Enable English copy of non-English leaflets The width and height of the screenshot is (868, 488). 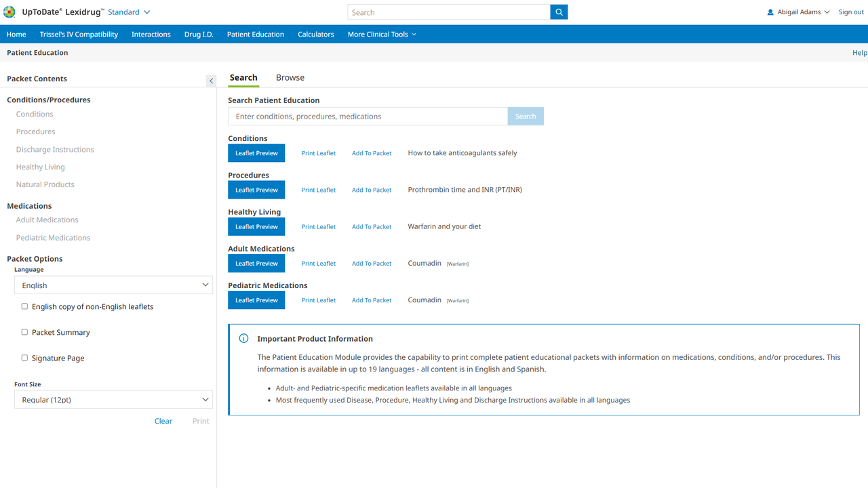click(25, 306)
